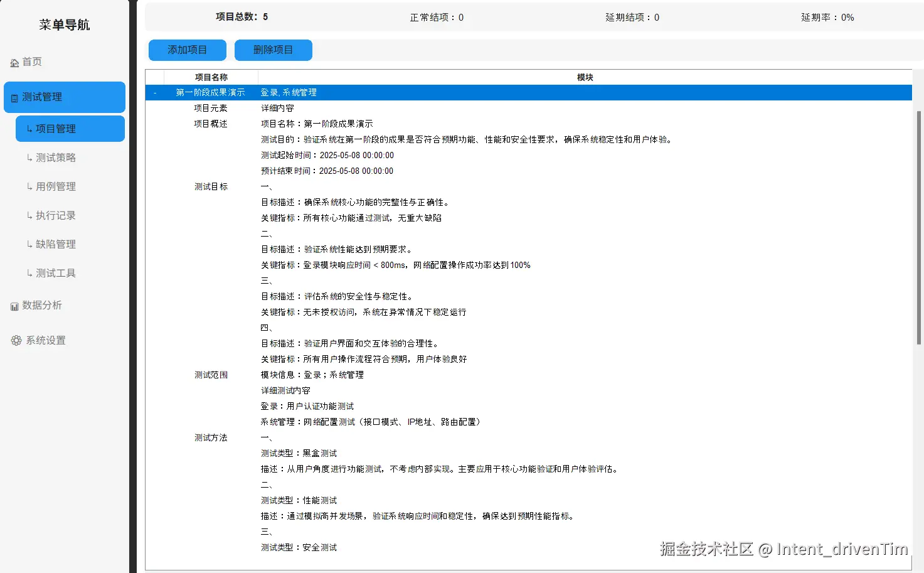Collapse the 第一阶段成果演示 row with minus sign
The image size is (924, 573).
(155, 93)
